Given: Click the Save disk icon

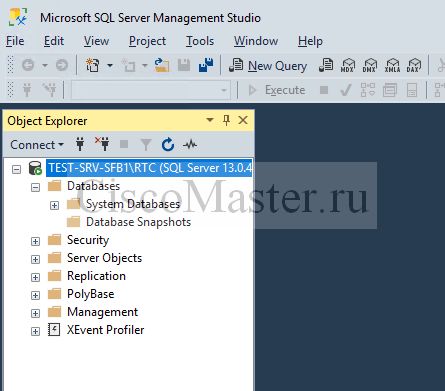Looking at the screenshot, I should coord(184,65).
